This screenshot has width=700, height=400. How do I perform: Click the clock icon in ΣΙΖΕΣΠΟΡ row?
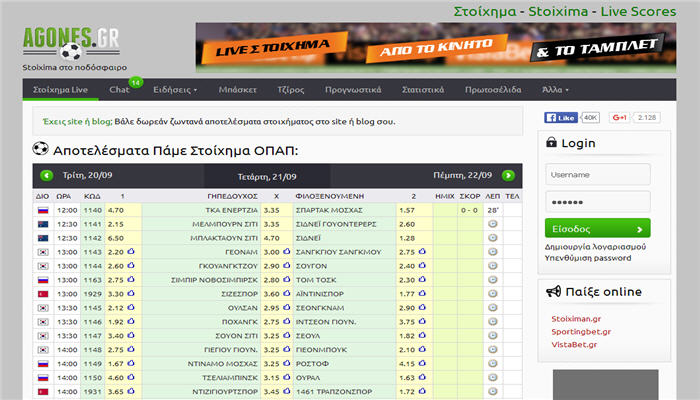click(492, 294)
